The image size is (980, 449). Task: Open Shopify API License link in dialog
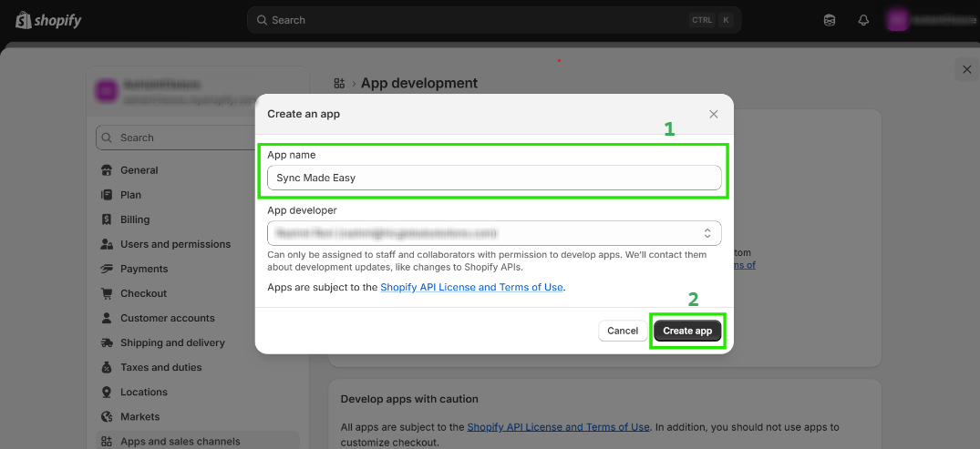(471, 287)
